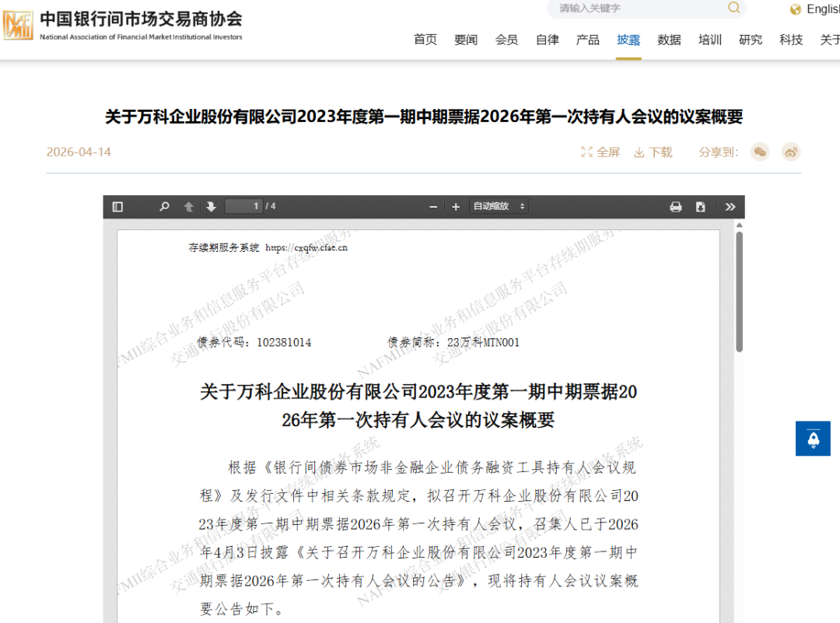Print the PDF document
Screen dimensions: 840x623
(676, 207)
